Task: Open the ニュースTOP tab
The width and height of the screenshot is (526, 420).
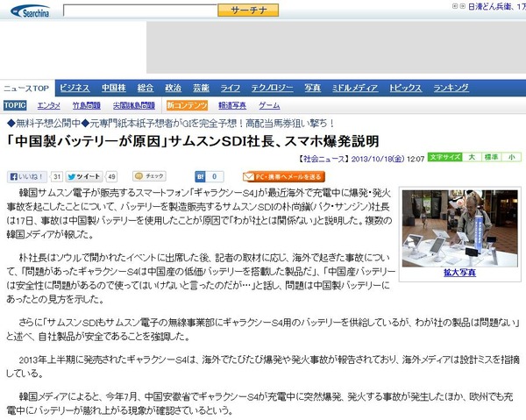Action: pyautogui.click(x=26, y=89)
